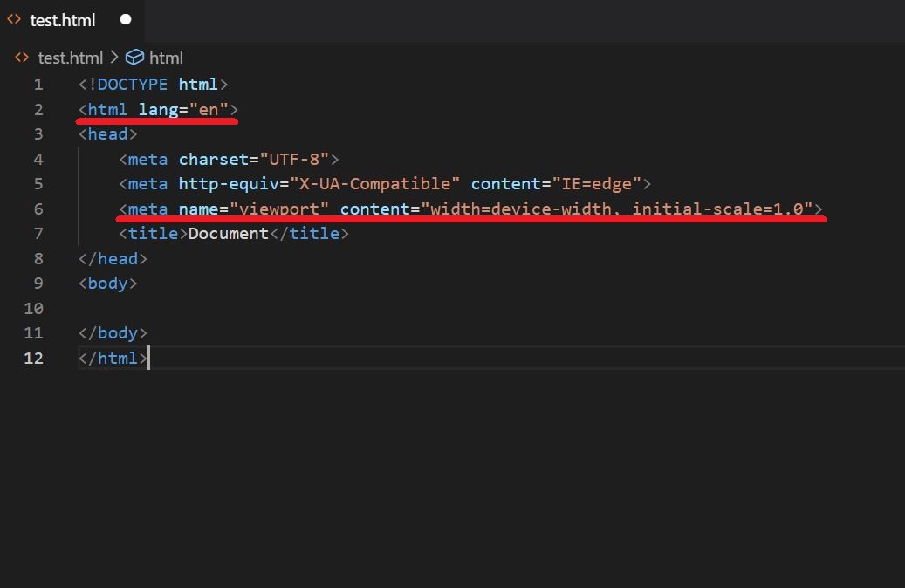Click the test.html label in the breadcrumb bar
This screenshot has height=588, width=905.
click(70, 57)
